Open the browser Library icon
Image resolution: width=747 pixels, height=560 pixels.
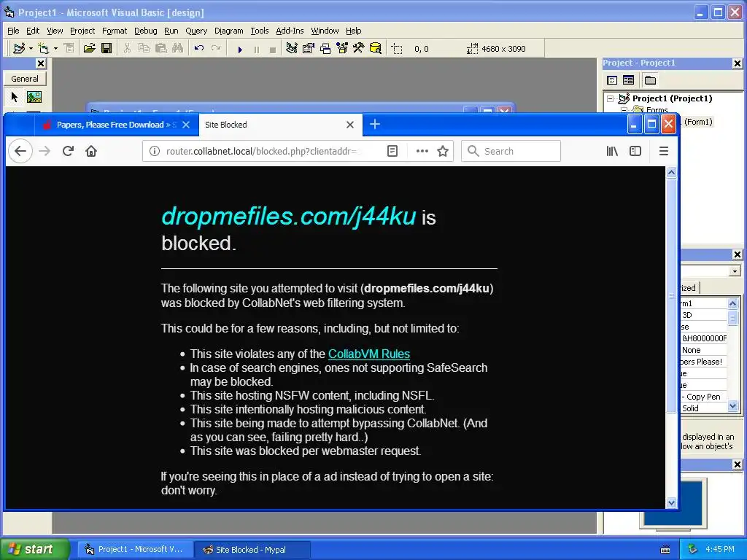(612, 151)
